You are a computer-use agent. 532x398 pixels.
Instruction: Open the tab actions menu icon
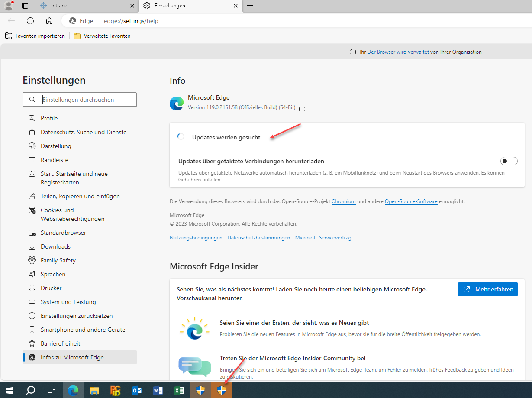click(x=25, y=6)
